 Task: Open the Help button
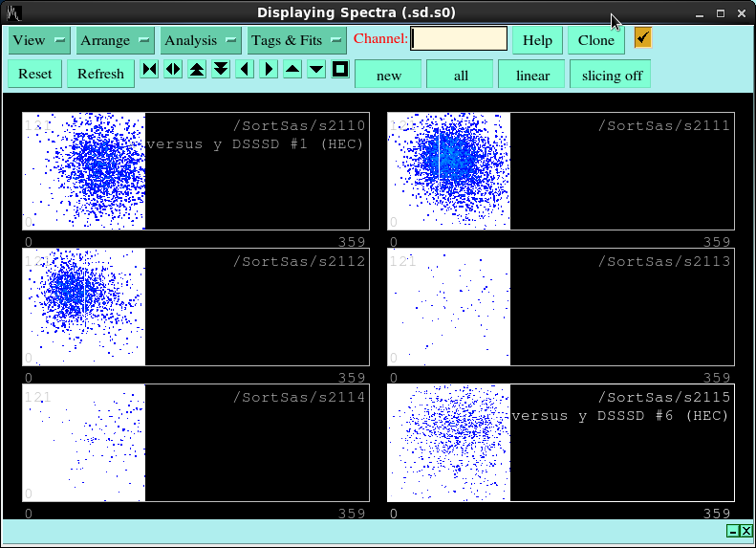point(537,40)
